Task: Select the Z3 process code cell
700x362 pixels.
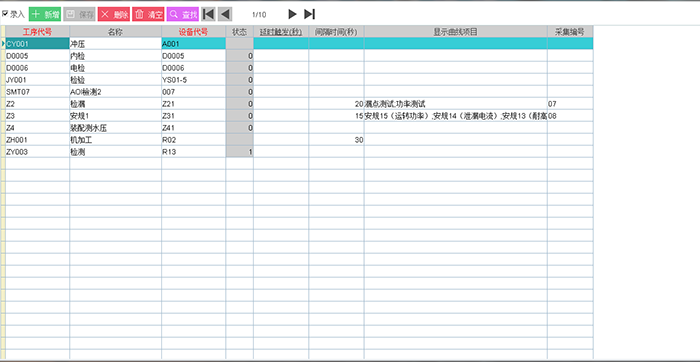Action: point(38,116)
